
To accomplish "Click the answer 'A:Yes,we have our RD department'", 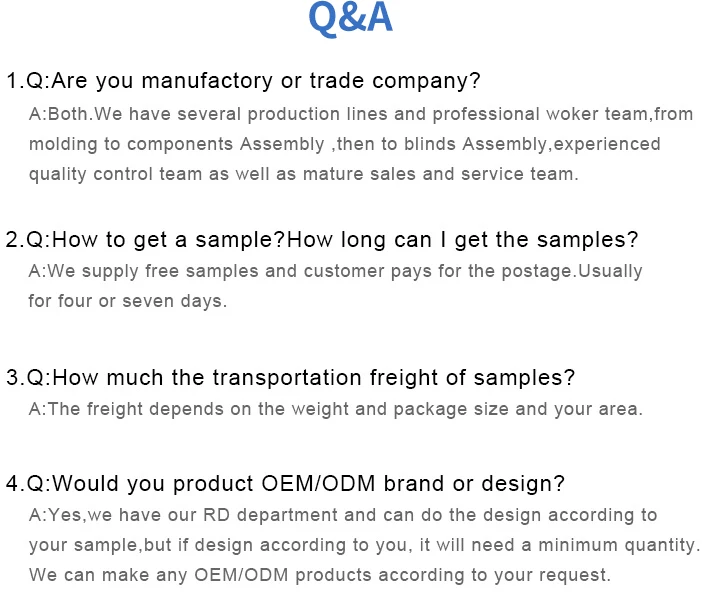I will pos(343,515).
